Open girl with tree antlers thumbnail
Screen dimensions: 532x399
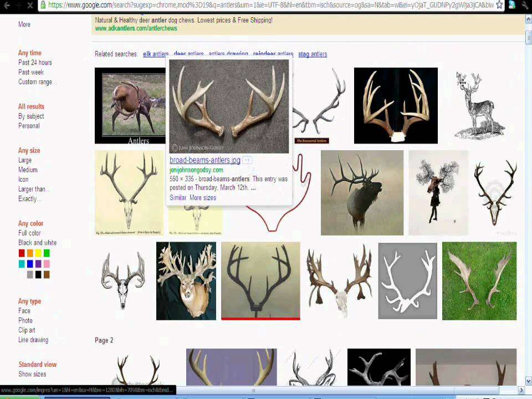click(438, 193)
